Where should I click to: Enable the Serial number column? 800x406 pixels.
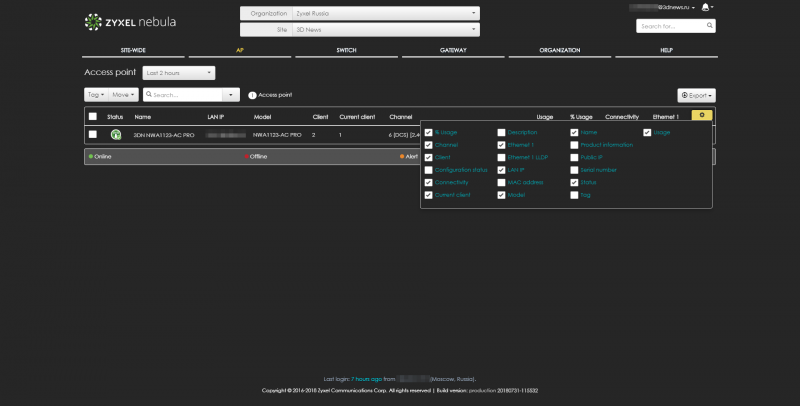574,170
